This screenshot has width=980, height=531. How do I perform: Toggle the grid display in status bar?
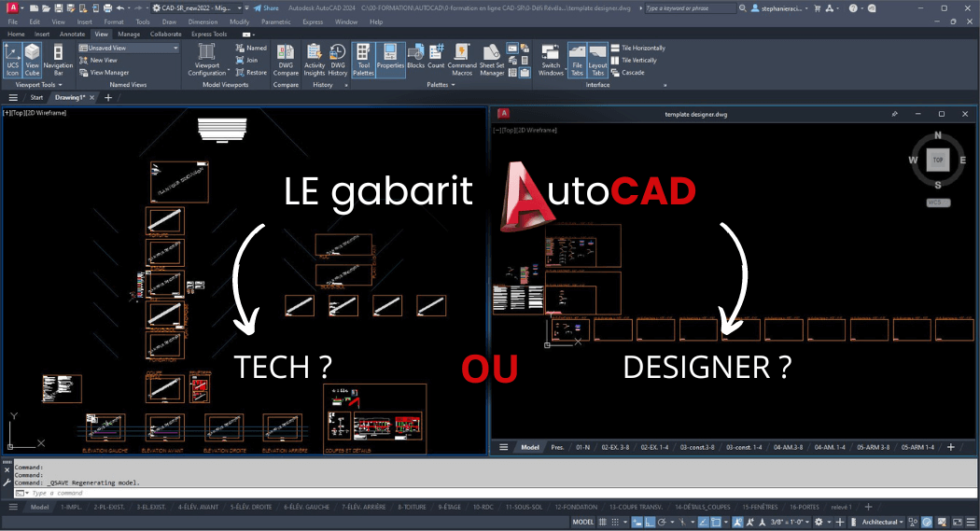coord(603,522)
